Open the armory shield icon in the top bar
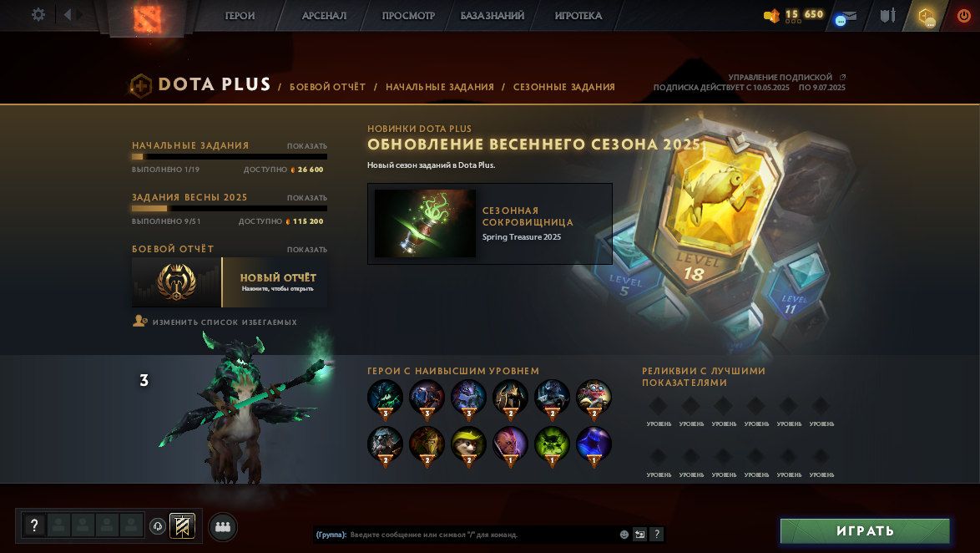The image size is (980, 553). point(888,15)
